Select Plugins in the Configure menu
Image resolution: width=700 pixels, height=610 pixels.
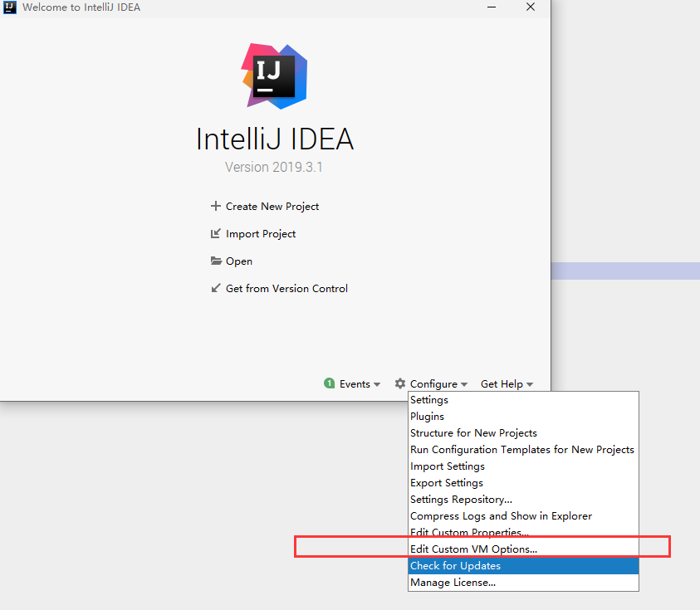[523, 417]
